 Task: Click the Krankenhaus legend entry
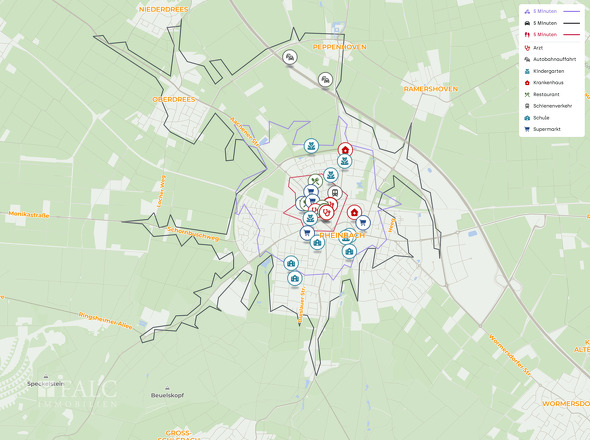[x=544, y=83]
